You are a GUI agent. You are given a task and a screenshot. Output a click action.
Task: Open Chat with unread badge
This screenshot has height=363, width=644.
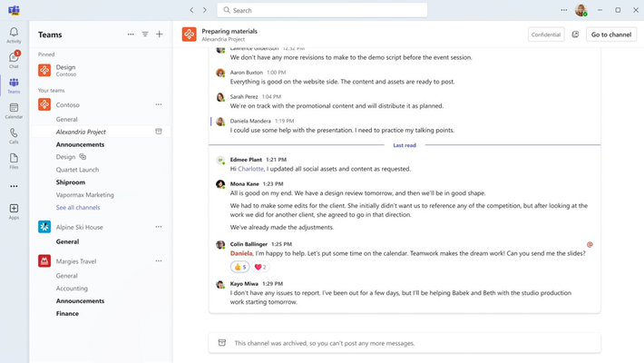click(14, 60)
